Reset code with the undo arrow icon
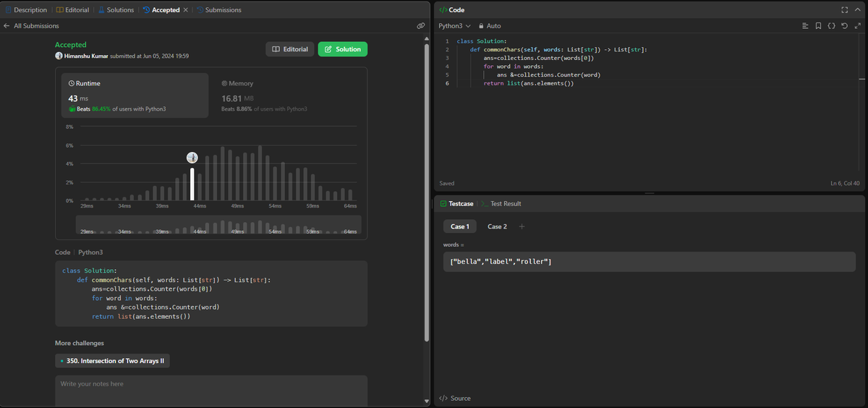The image size is (868, 408). pos(844,25)
